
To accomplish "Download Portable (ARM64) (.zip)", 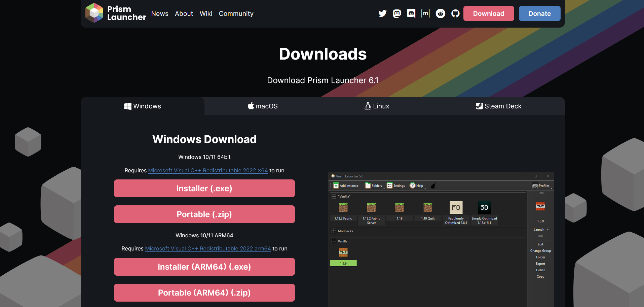I will (204, 293).
